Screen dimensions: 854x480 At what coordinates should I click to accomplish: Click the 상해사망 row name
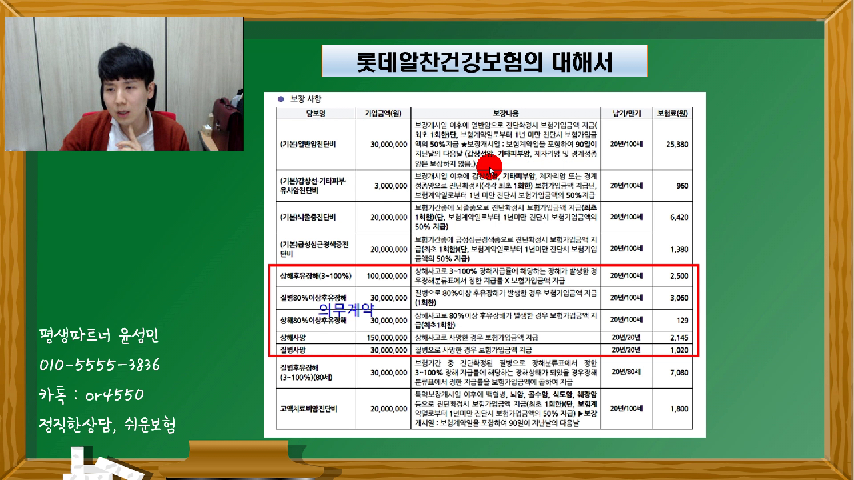click(292, 338)
